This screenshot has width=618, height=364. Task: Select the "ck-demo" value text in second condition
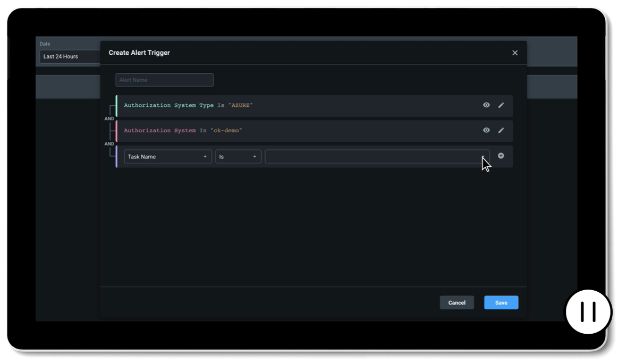pyautogui.click(x=226, y=131)
